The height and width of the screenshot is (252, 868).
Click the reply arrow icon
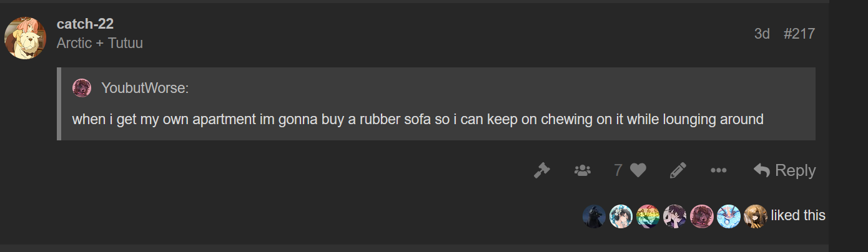click(761, 170)
